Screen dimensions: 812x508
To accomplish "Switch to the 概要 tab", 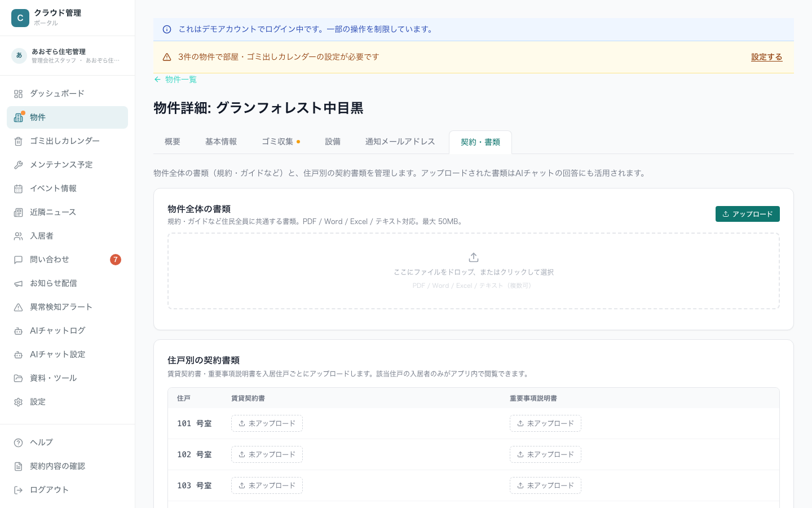I will [173, 142].
